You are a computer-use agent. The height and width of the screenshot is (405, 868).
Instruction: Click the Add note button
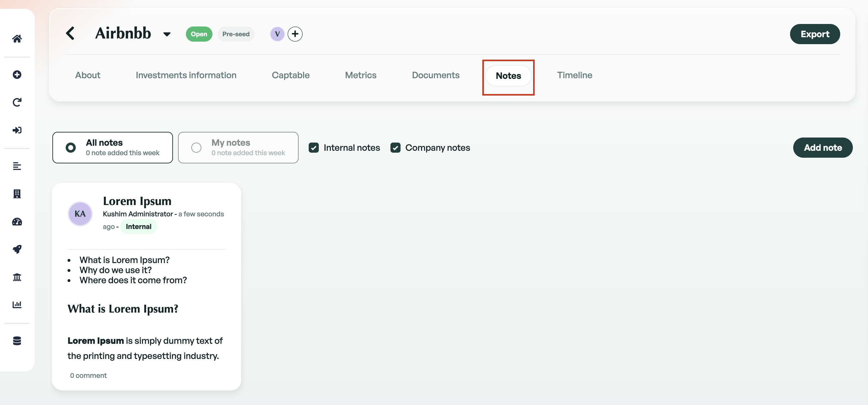[x=823, y=147]
